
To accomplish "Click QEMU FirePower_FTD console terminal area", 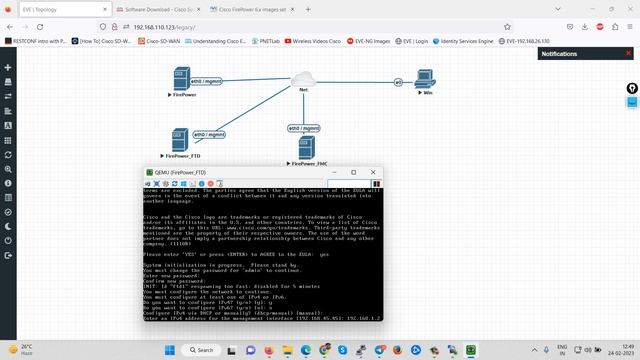I will [263, 254].
